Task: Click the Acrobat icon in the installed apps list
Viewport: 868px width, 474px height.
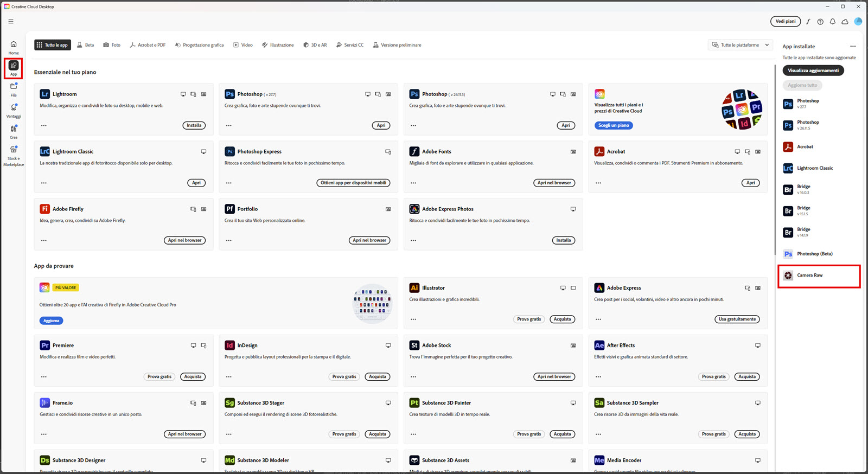Action: coord(788,147)
